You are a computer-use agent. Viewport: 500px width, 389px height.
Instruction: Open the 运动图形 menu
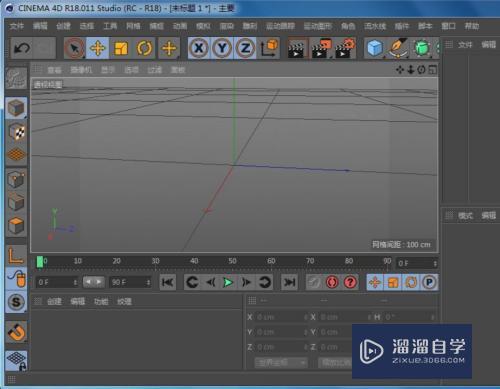coord(318,26)
